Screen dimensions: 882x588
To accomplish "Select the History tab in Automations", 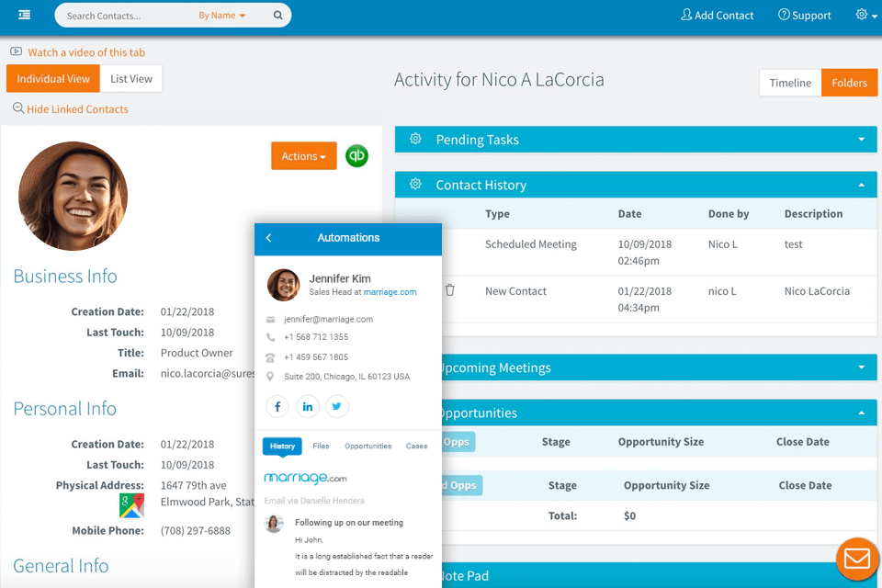I will (x=282, y=447).
